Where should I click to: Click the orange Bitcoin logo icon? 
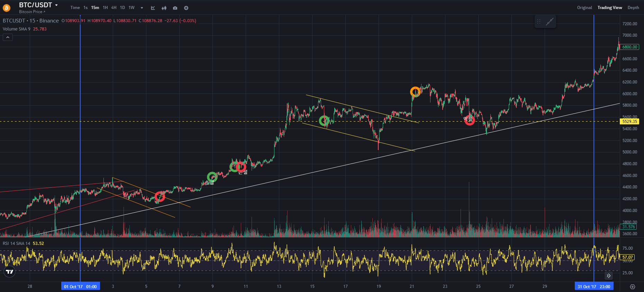click(7, 8)
